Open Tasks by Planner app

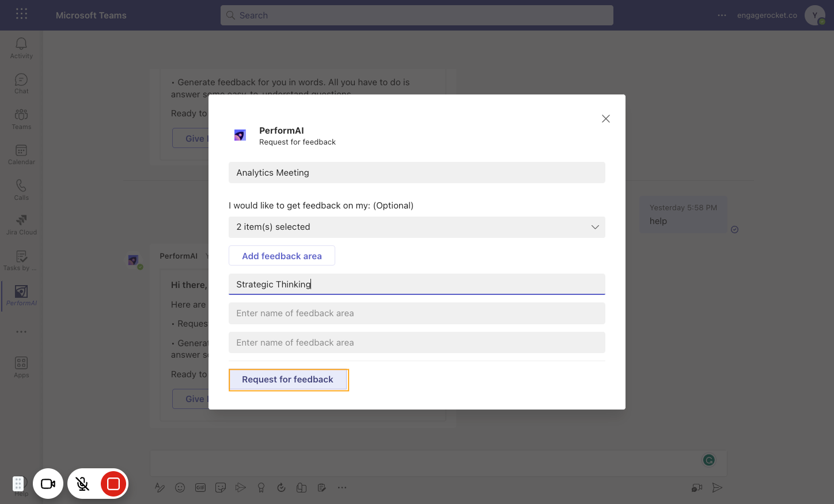pyautogui.click(x=21, y=261)
